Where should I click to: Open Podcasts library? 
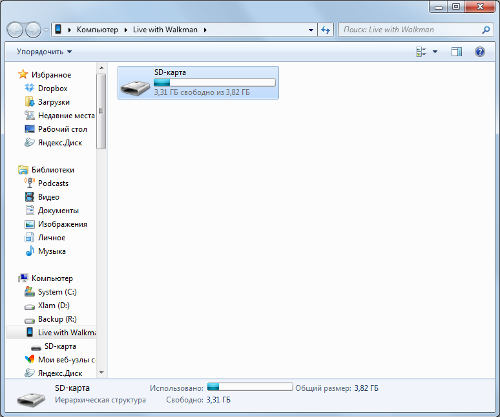coord(53,183)
